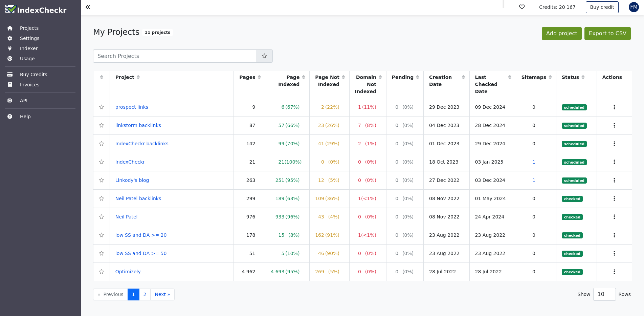Open the linkstorm backlinks project link
This screenshot has height=316, width=644.
coord(138,125)
